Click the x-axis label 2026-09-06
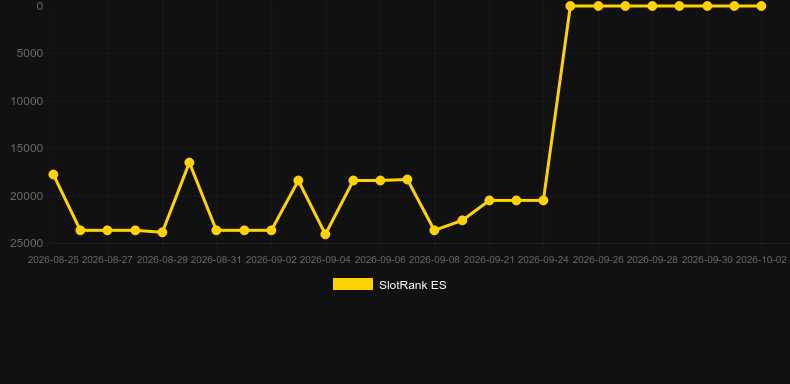790x384 pixels. click(x=380, y=260)
